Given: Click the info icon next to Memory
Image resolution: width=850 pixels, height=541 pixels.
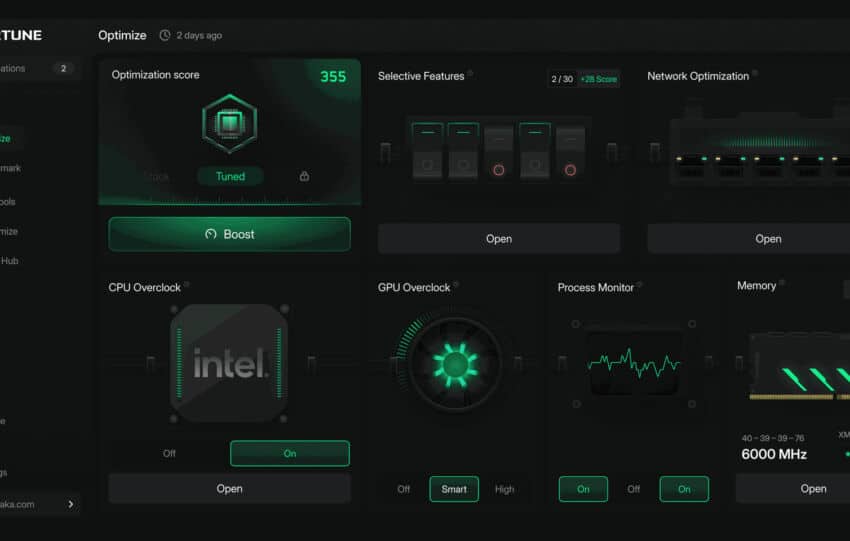Looking at the screenshot, I should pyautogui.click(x=782, y=282).
